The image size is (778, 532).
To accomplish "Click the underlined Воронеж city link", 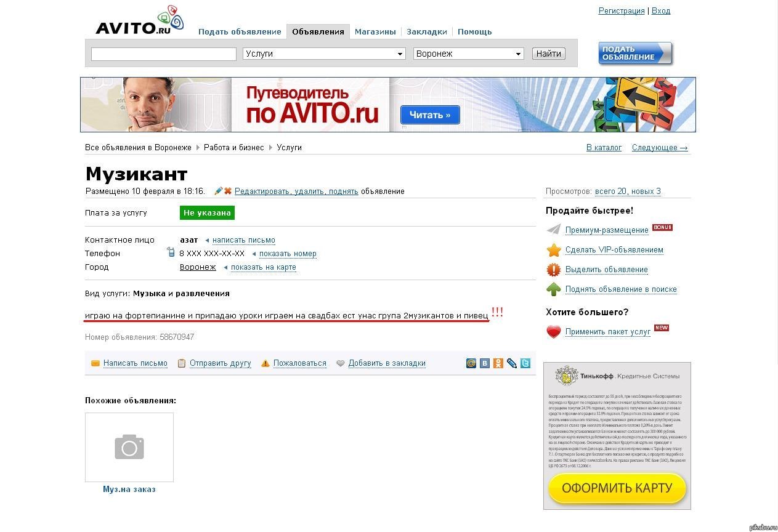I will (x=198, y=267).
